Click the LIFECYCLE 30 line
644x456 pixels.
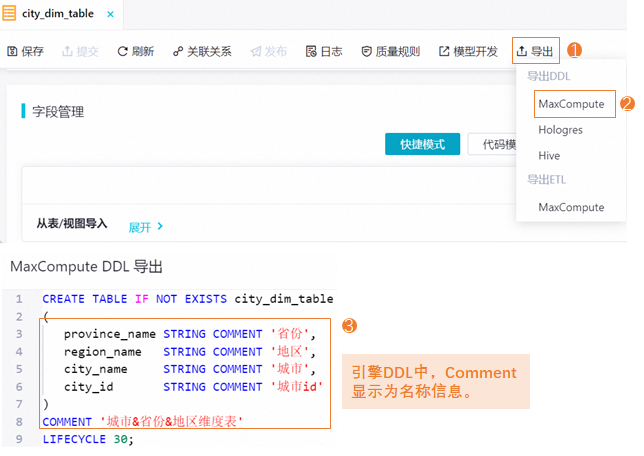(88, 439)
